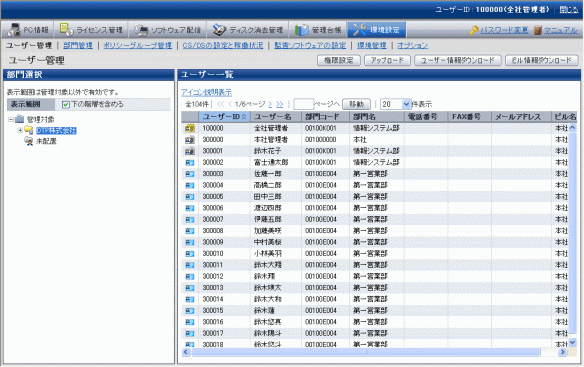Open アイコン説明表示 link
584x367 pixels.
pos(206,92)
